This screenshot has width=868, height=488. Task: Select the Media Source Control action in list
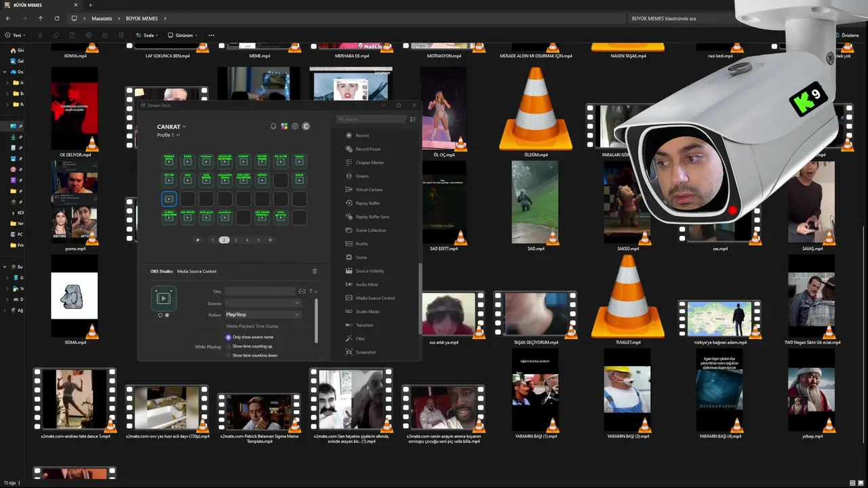point(370,298)
